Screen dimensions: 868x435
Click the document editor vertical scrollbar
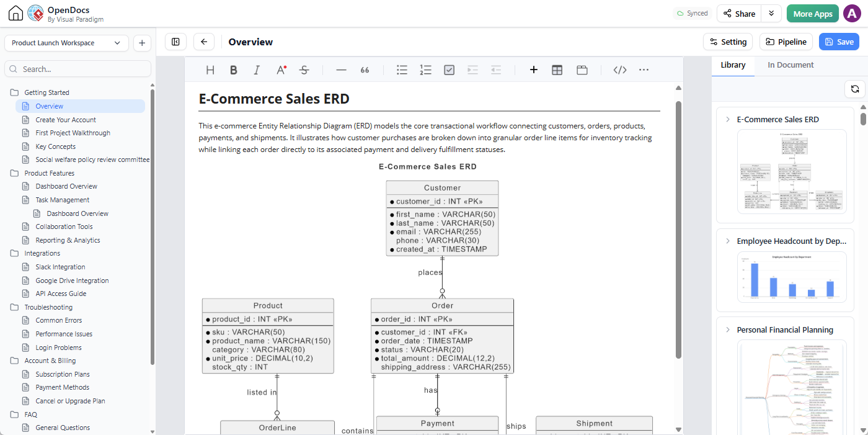point(679,230)
